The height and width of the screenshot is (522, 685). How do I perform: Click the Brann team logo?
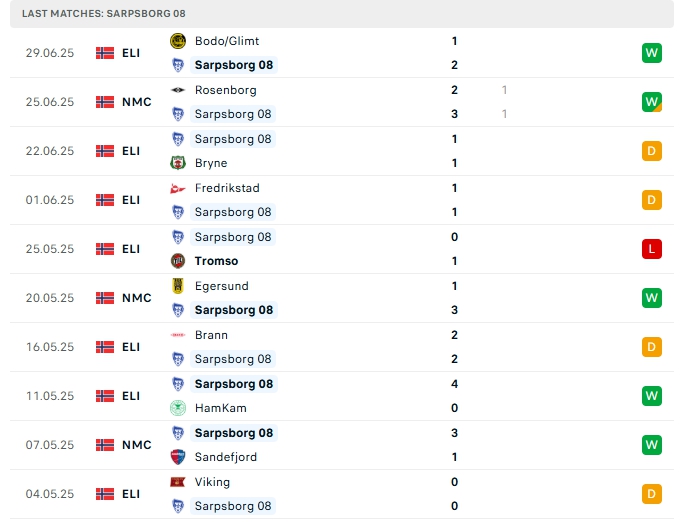click(x=178, y=335)
